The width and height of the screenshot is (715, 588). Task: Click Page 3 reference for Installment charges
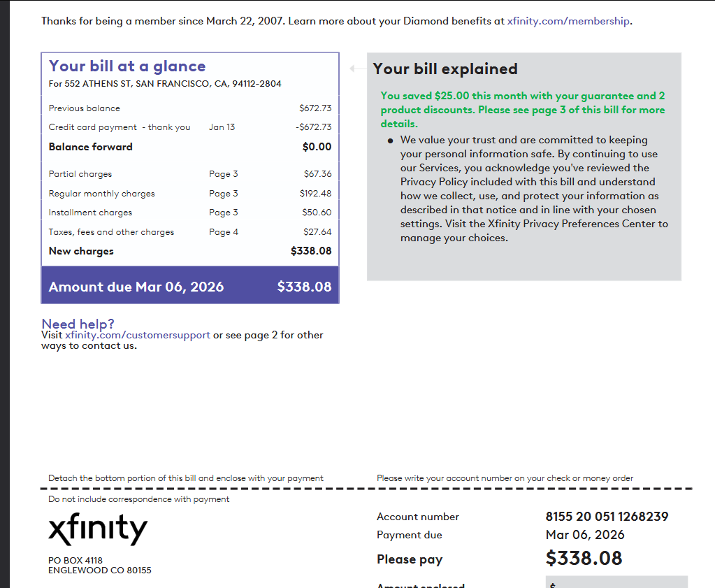pyautogui.click(x=224, y=213)
